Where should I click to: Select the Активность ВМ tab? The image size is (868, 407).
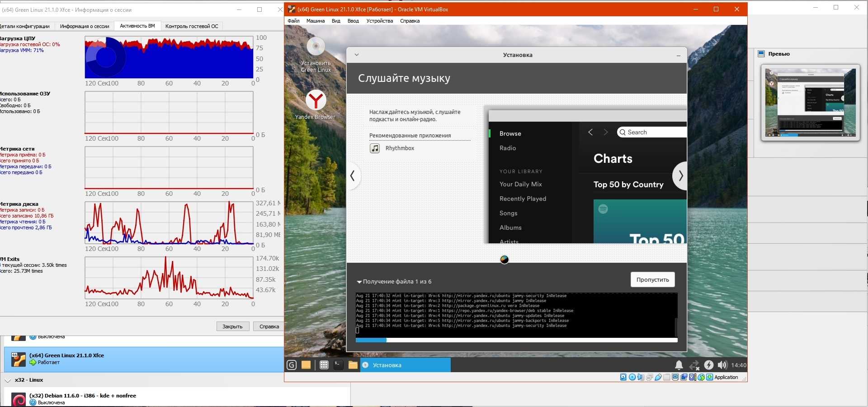[x=137, y=26]
